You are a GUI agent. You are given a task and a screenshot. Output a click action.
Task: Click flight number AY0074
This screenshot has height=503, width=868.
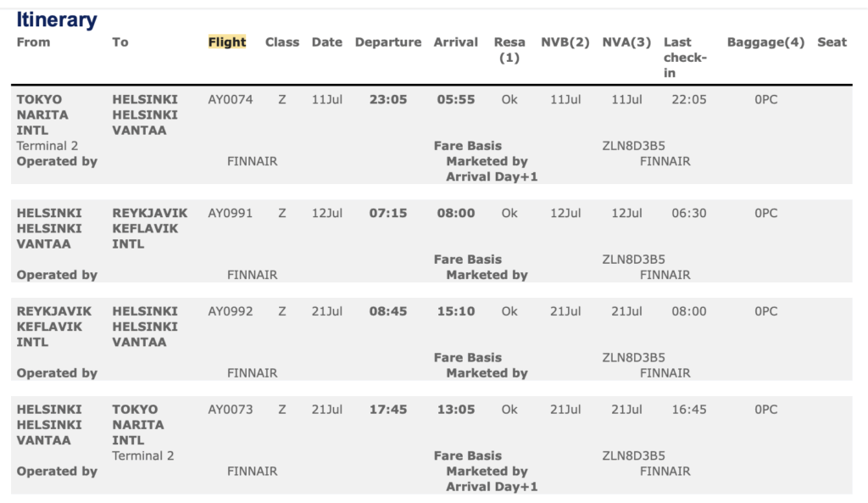pos(231,100)
